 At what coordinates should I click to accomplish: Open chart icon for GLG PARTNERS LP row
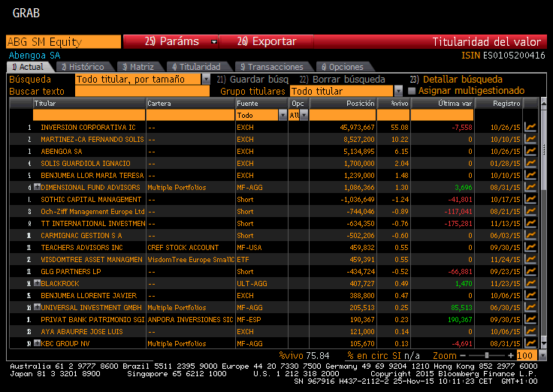point(530,271)
